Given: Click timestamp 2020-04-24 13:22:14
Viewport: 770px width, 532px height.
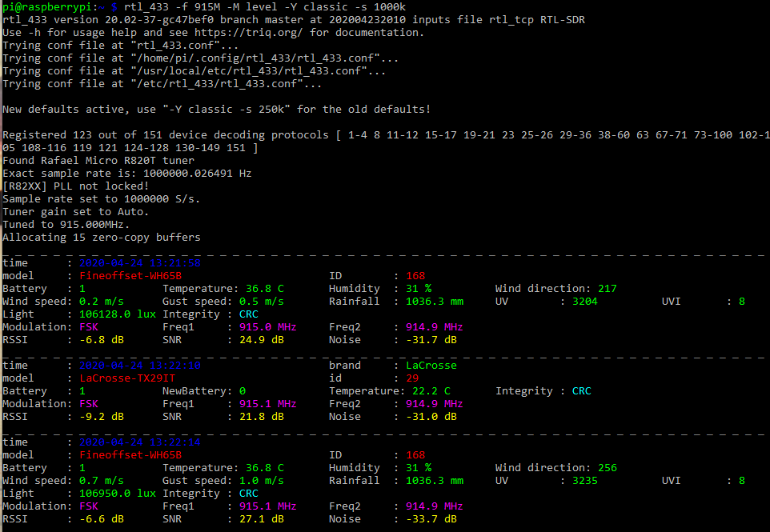Looking at the screenshot, I should click(x=140, y=442).
